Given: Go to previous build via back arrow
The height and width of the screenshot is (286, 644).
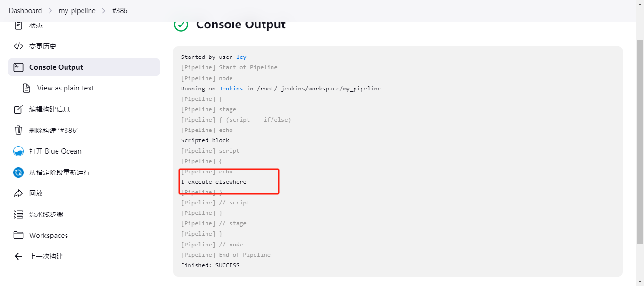Looking at the screenshot, I should pyautogui.click(x=18, y=256).
